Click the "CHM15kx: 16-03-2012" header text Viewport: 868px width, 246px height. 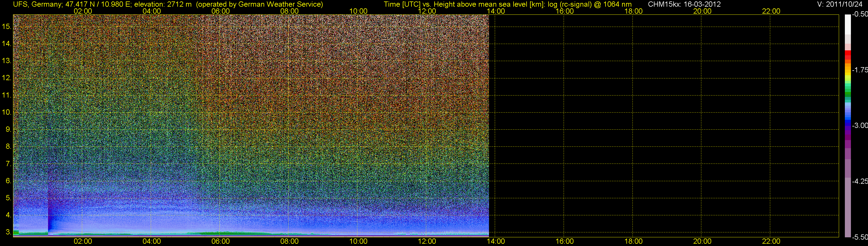684,4
